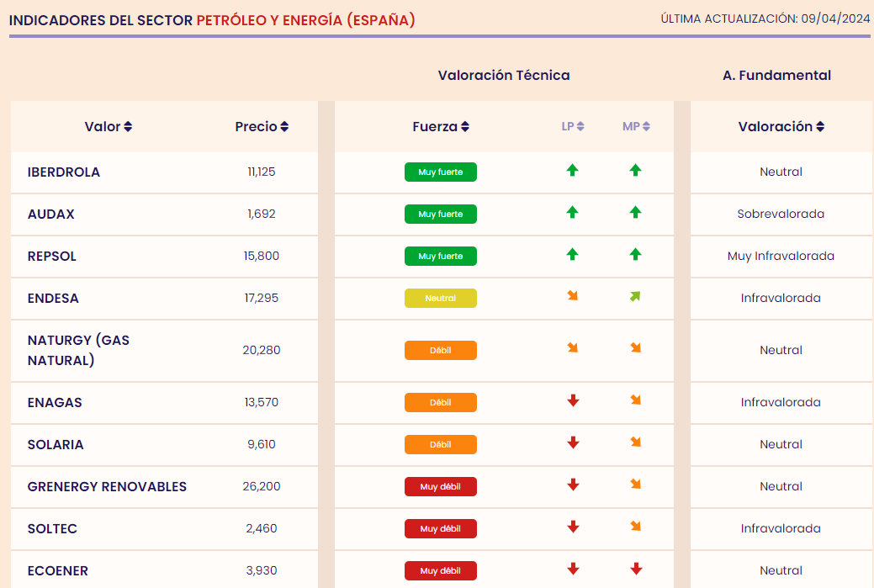Click Audax's long-term green up arrow
The width and height of the screenshot is (874, 588).
[572, 213]
